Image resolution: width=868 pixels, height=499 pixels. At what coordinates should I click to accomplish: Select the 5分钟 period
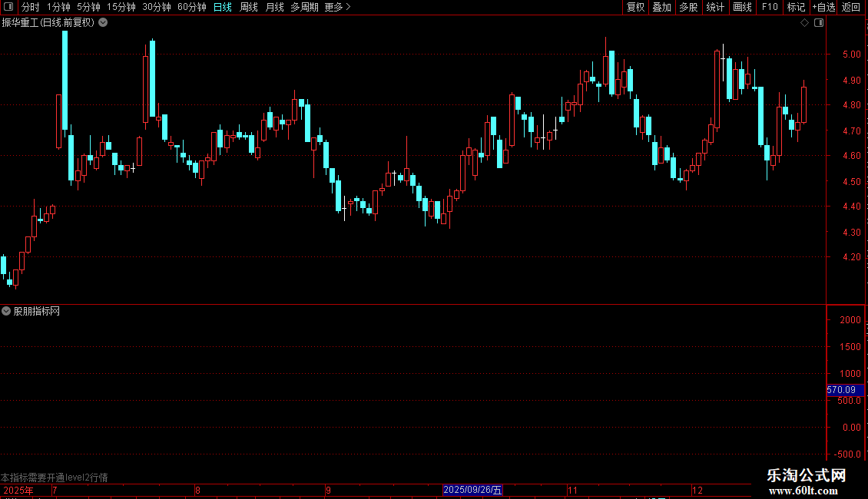(88, 7)
